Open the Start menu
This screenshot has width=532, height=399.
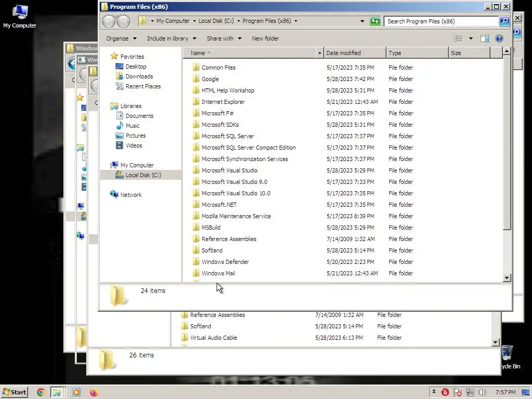(15, 392)
